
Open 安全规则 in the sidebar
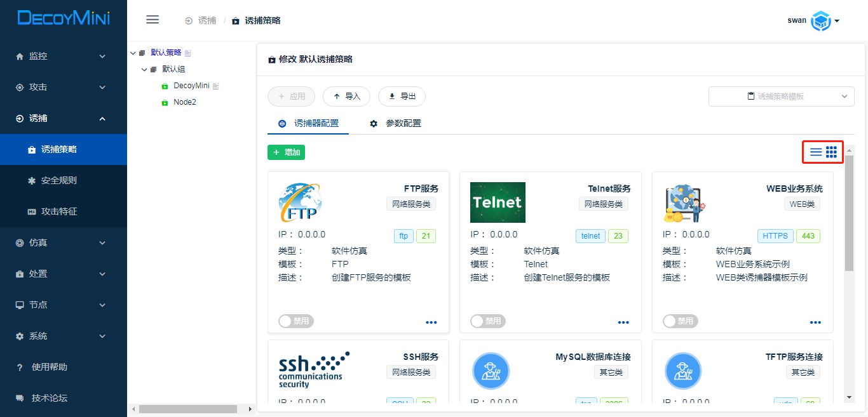(x=58, y=180)
